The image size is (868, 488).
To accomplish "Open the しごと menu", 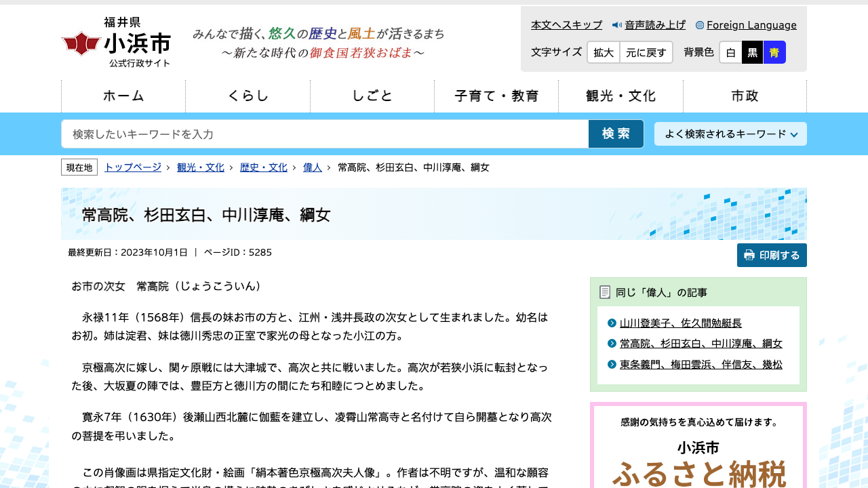I will click(x=372, y=96).
